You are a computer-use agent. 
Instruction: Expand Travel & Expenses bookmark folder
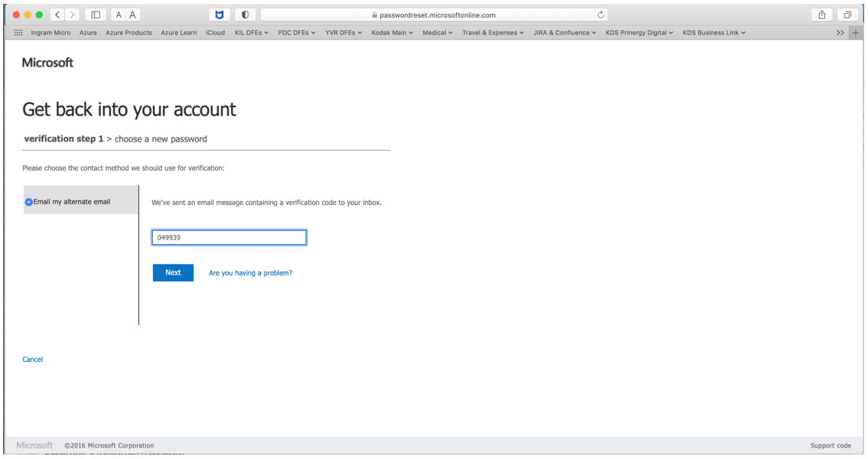coord(493,33)
